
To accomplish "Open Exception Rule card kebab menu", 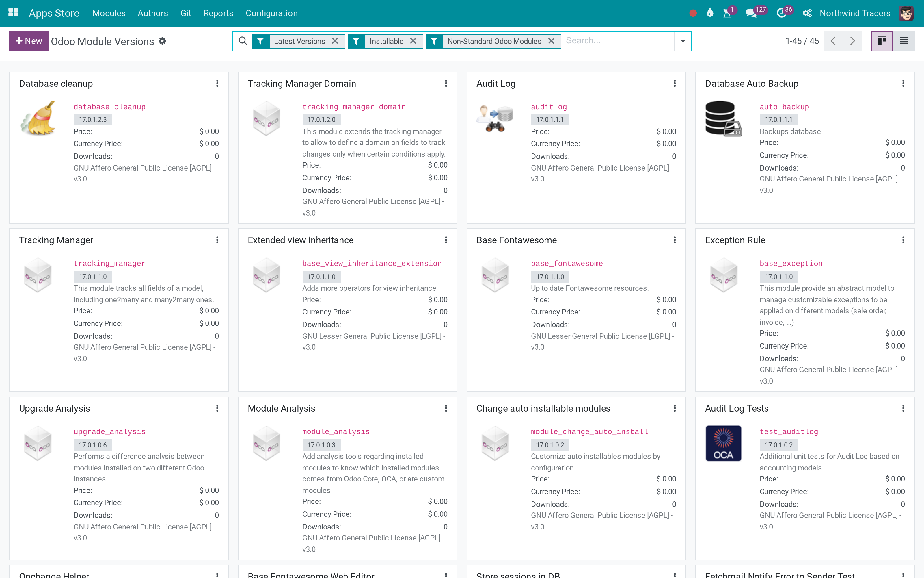I will click(x=903, y=240).
